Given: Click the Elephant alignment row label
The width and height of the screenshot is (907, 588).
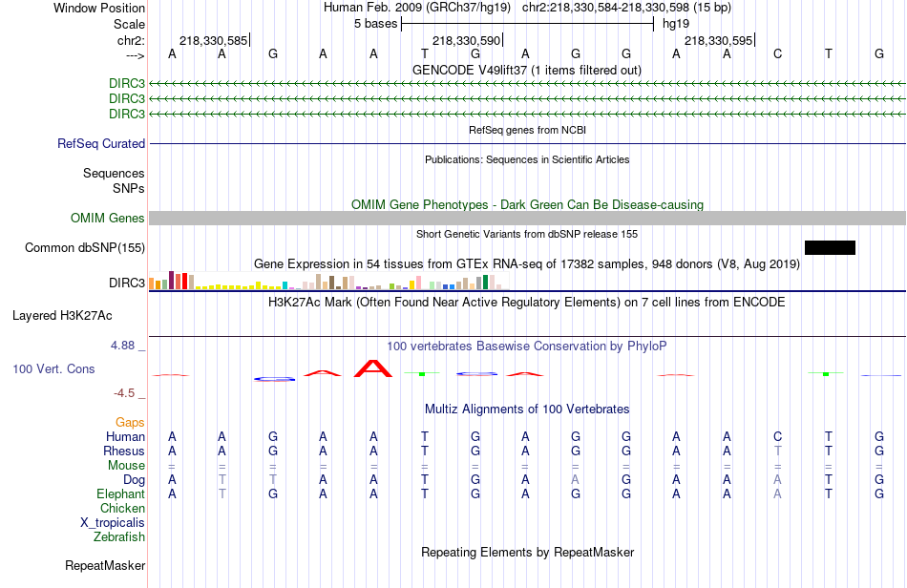Looking at the screenshot, I should pos(121,493).
